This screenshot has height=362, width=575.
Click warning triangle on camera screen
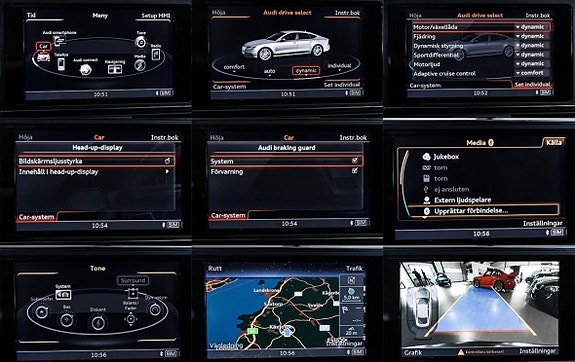pyautogui.click(x=461, y=352)
